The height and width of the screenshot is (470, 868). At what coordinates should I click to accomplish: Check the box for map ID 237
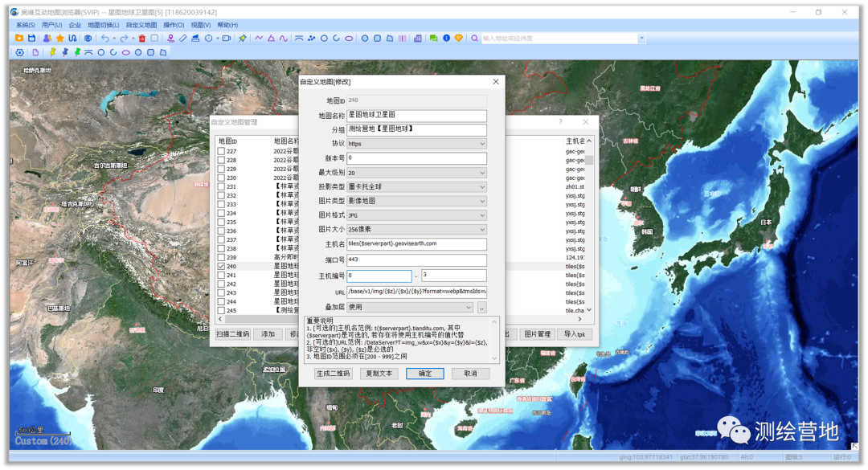tap(222, 239)
